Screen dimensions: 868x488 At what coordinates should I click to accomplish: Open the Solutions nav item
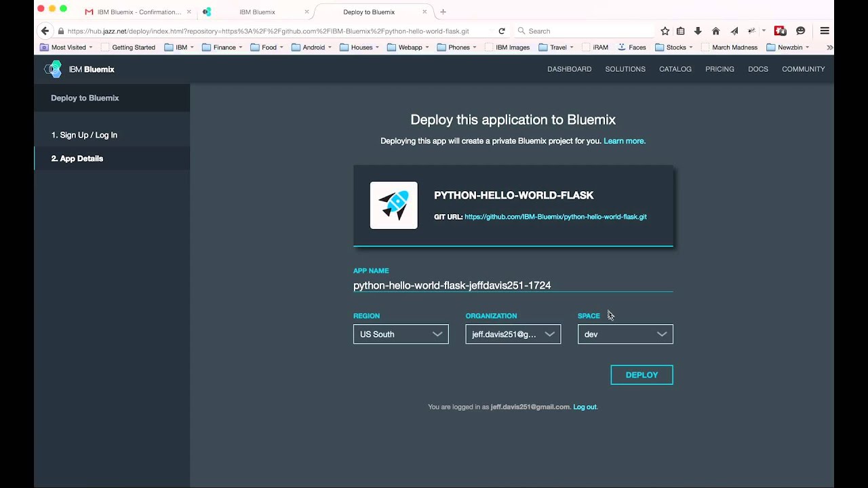click(x=625, y=69)
